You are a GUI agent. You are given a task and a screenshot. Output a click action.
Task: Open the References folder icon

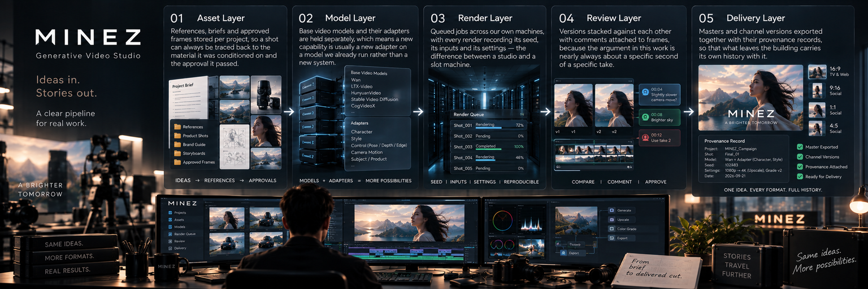pyautogui.click(x=178, y=127)
